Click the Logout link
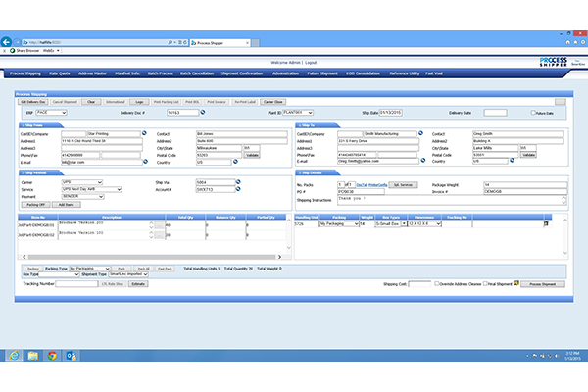The width and height of the screenshot is (588, 392). 311,63
